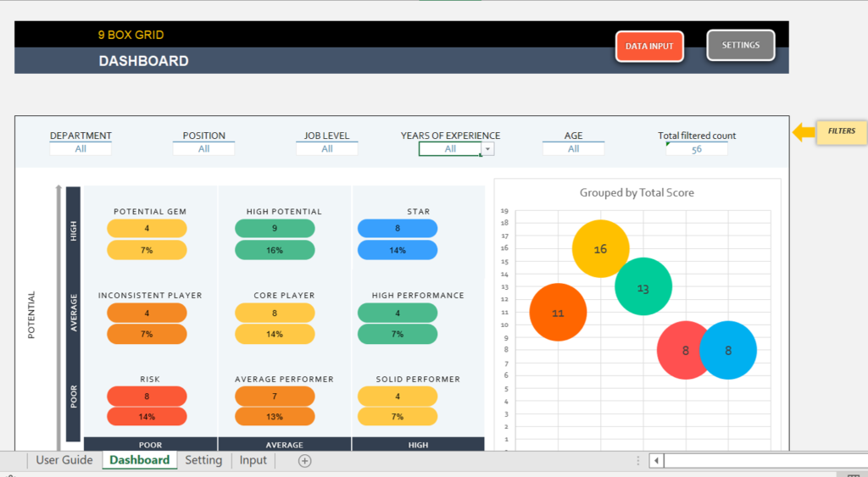Screen dimensions: 868x477
Task: Switch to the Setting sheet tab
Action: click(203, 460)
